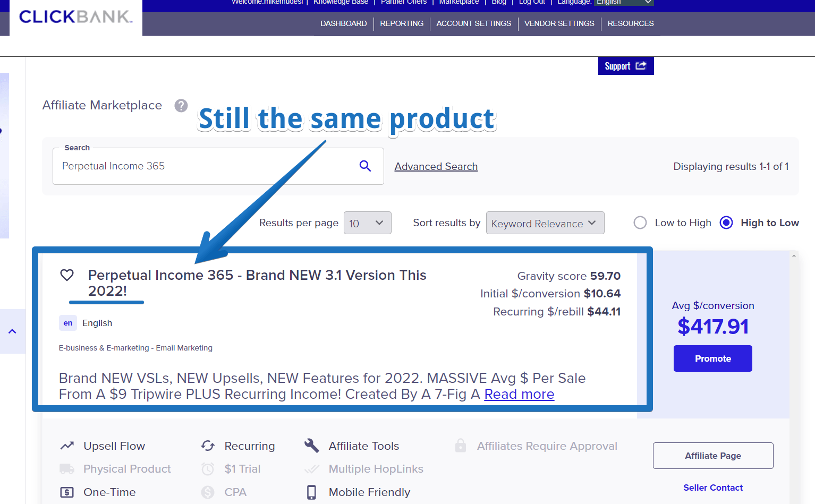Click the Multiple HopLinks checkmark icon

coord(312,469)
